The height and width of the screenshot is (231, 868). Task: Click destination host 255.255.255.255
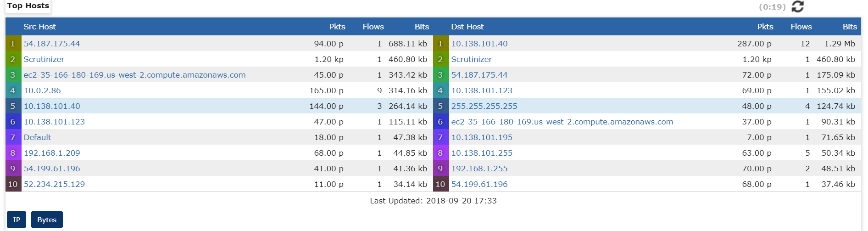[x=484, y=106]
